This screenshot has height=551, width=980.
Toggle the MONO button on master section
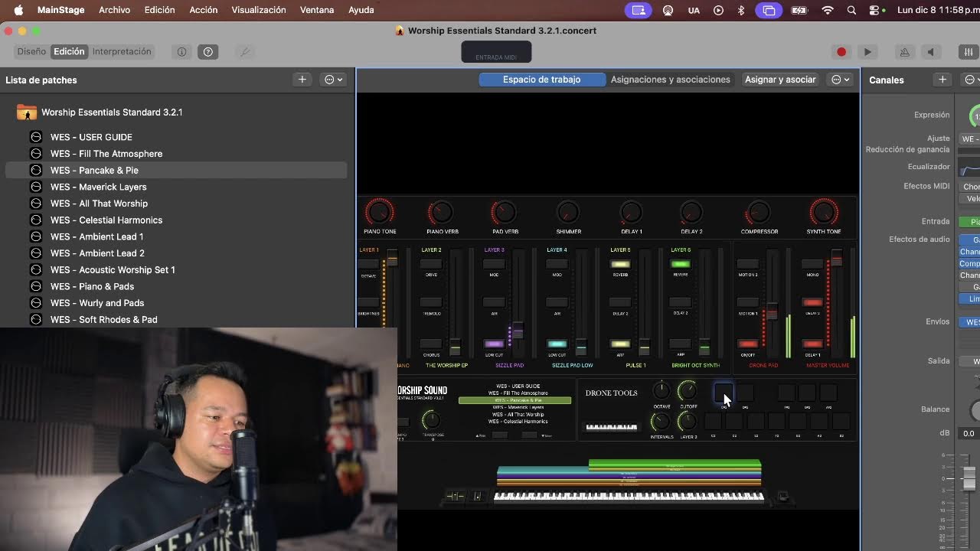(x=812, y=264)
